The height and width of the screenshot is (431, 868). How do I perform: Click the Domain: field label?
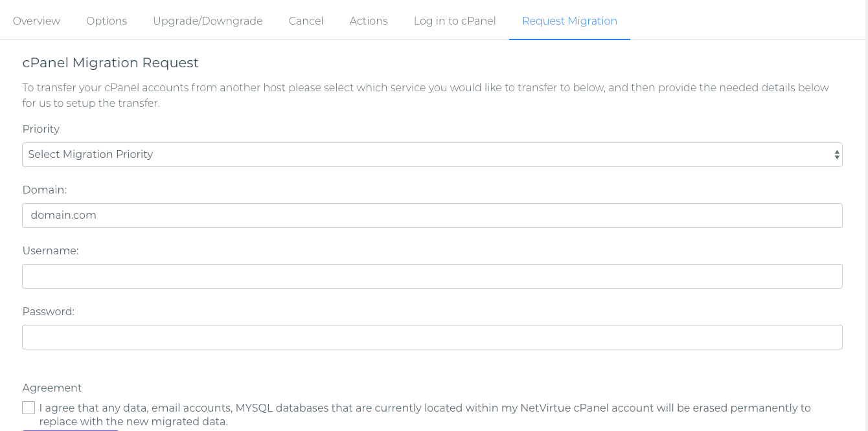pos(45,190)
